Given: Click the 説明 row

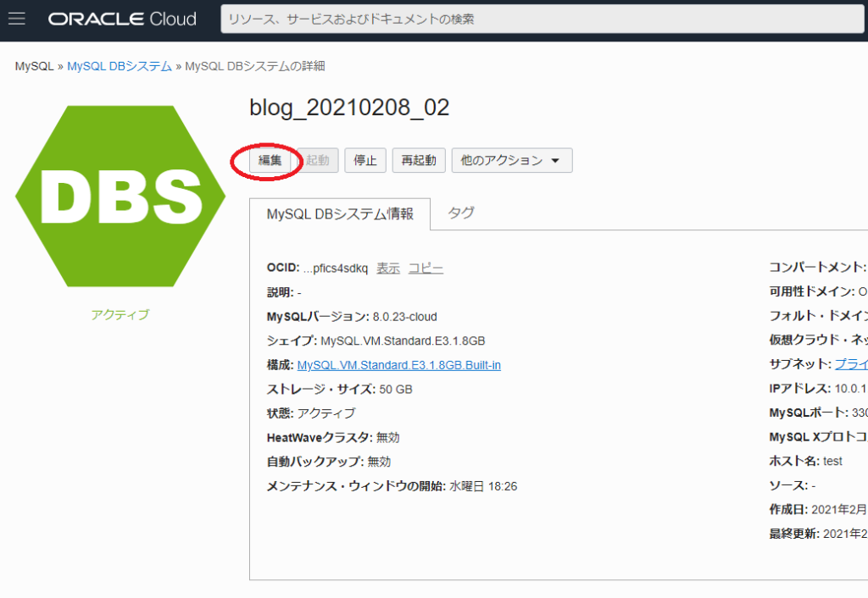Looking at the screenshot, I should pyautogui.click(x=284, y=292).
